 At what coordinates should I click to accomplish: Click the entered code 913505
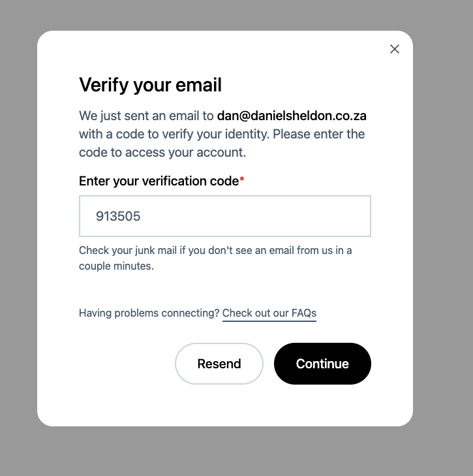click(x=118, y=216)
